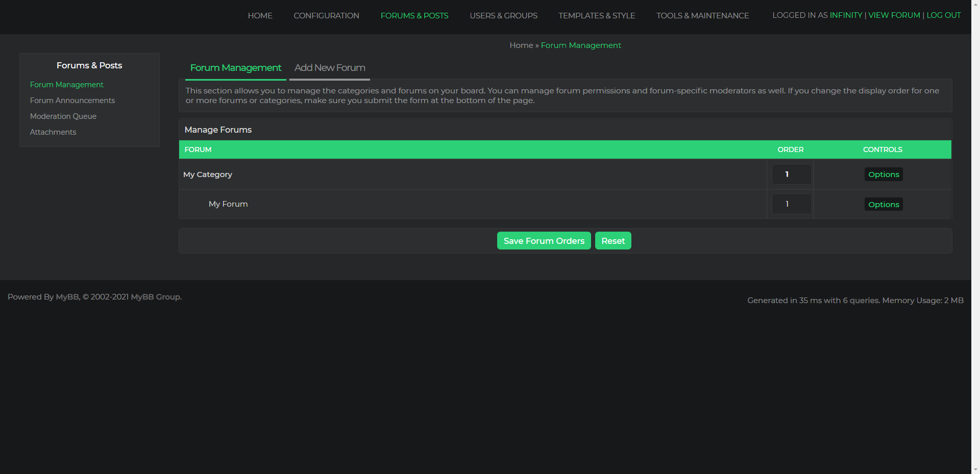The height and width of the screenshot is (474, 980).
Task: Open the Configuration menu in top navigation
Action: click(x=326, y=16)
